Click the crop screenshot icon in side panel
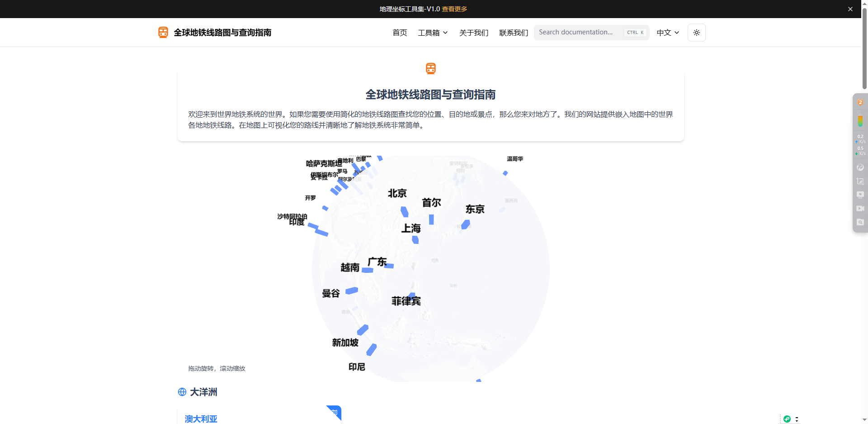 click(860, 181)
